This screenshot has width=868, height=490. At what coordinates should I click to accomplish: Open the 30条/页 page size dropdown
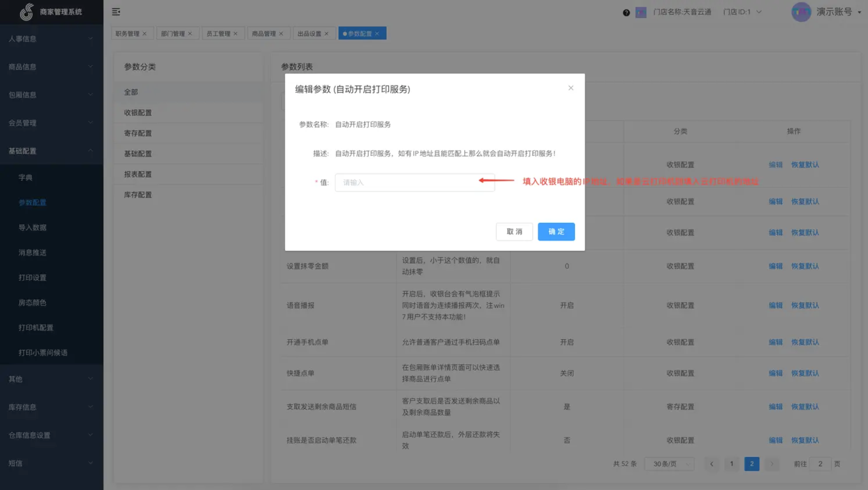[669, 464]
